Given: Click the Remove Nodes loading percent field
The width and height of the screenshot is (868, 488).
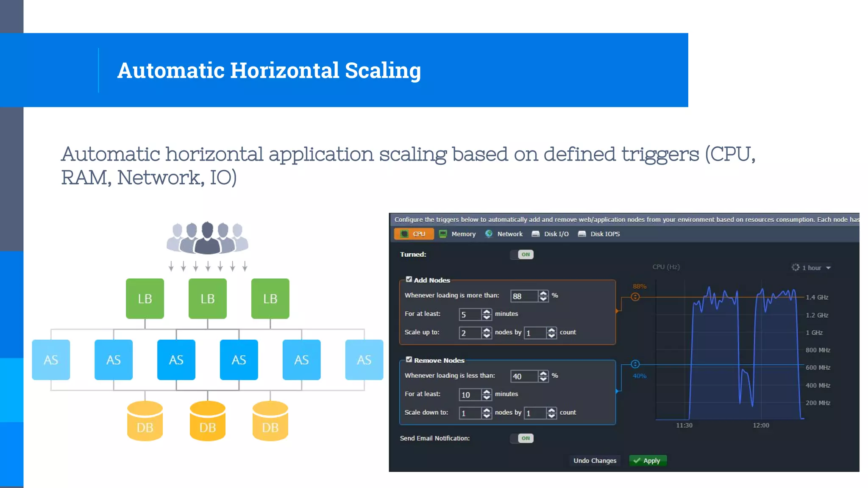Looking at the screenshot, I should (524, 376).
